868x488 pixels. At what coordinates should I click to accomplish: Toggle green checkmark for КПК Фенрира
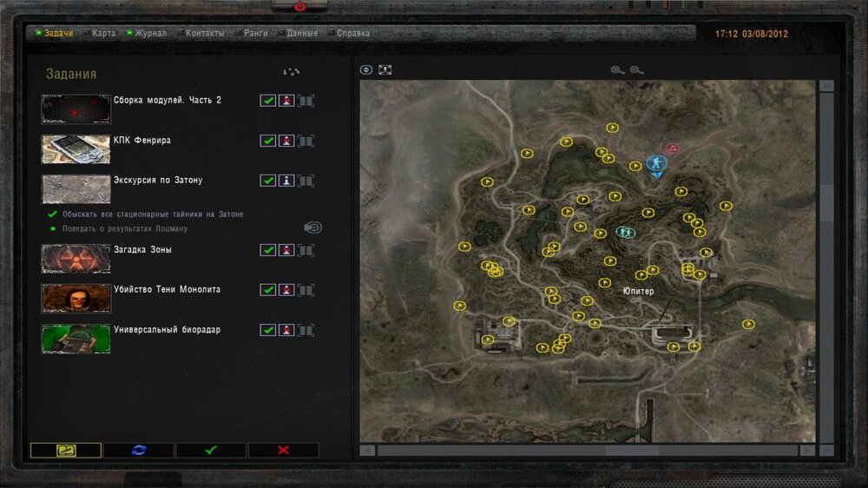[268, 141]
